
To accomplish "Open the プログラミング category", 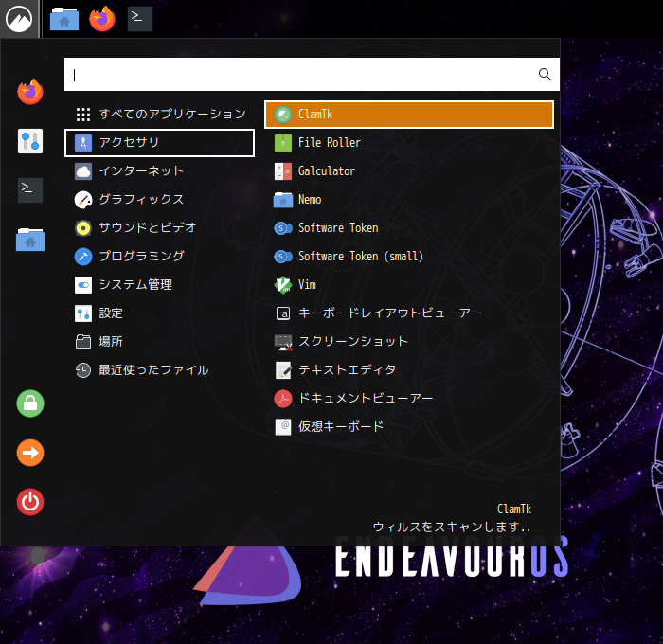I will click(x=159, y=257).
